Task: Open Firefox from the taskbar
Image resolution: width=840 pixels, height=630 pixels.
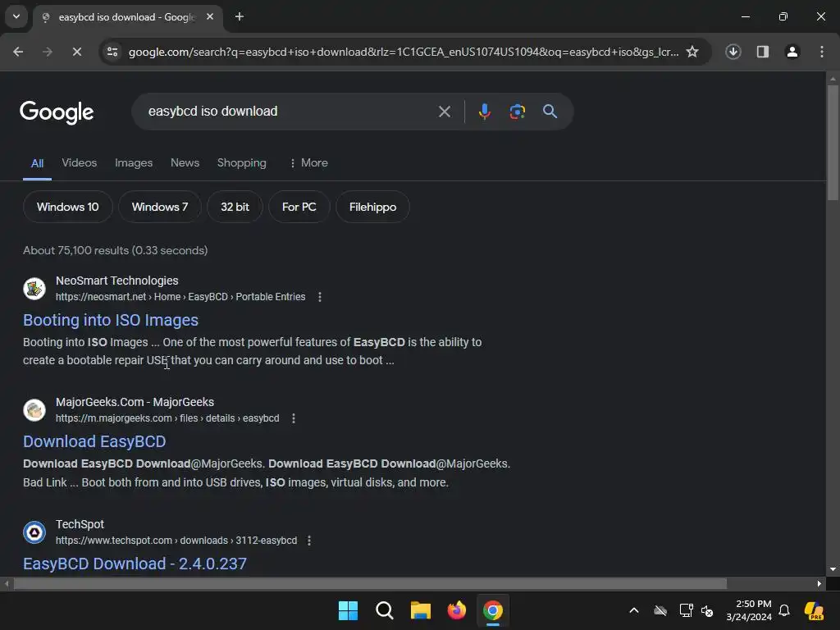Action: tap(456, 610)
